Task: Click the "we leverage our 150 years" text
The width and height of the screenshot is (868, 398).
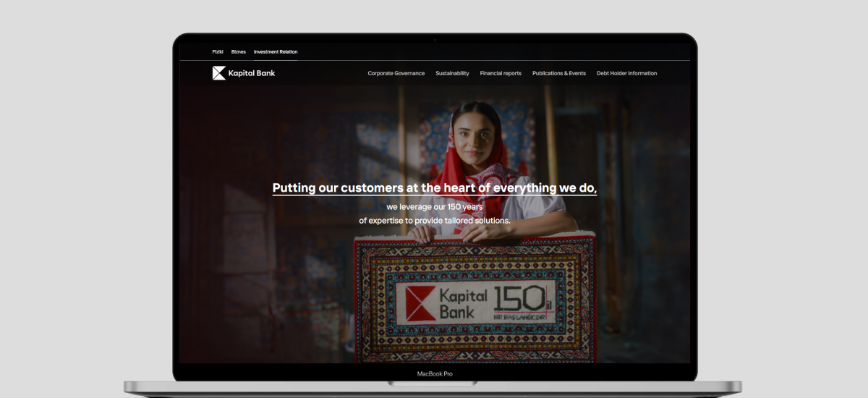Action: (434, 207)
